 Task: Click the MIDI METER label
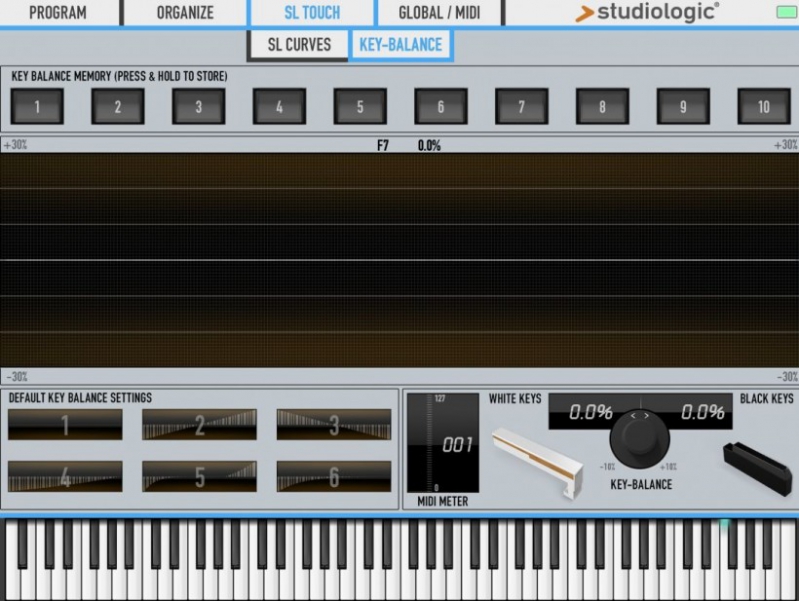[x=442, y=502]
